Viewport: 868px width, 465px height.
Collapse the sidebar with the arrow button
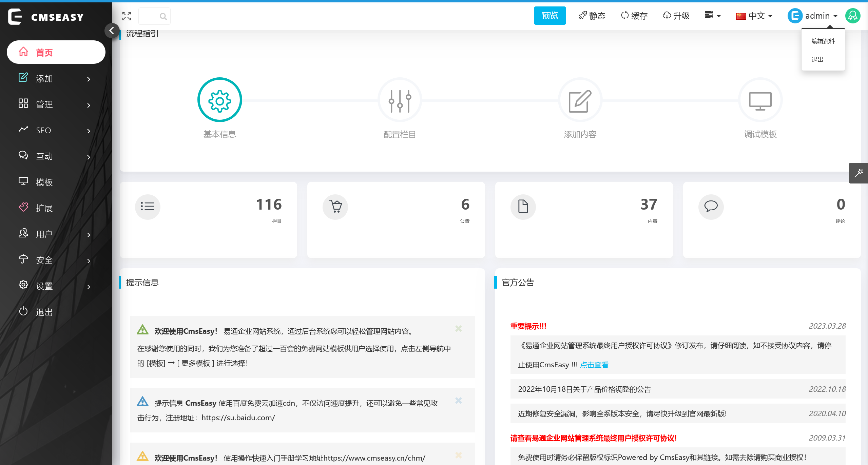click(112, 31)
